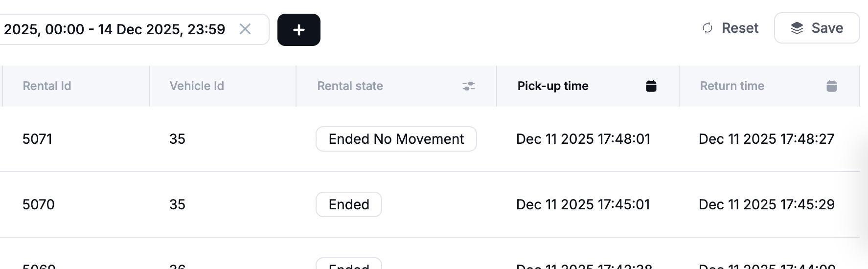Open the Pick-up time calendar icon
Viewport: 868px width, 269px height.
tap(651, 86)
